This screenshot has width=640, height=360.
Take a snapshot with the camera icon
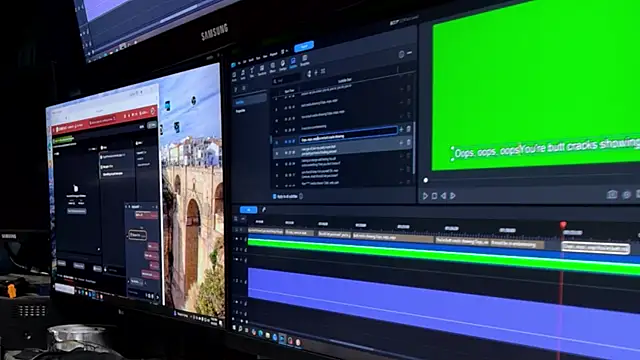pyautogui.click(x=611, y=194)
